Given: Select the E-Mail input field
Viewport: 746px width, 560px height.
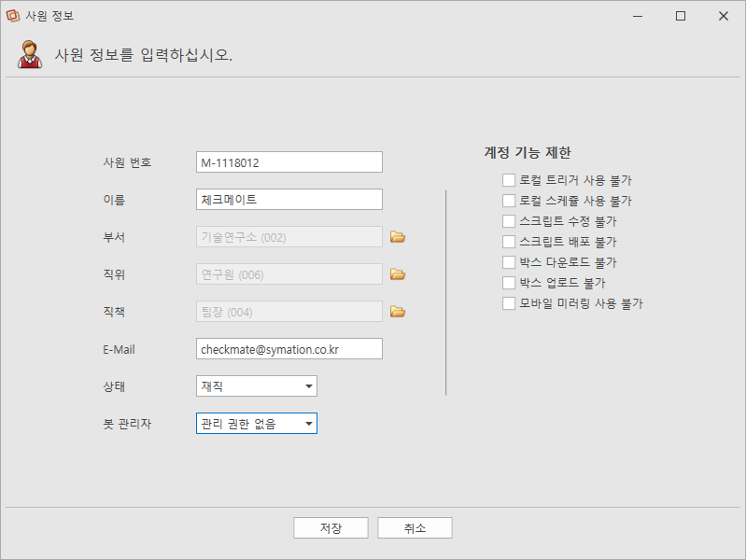Looking at the screenshot, I should click(289, 349).
